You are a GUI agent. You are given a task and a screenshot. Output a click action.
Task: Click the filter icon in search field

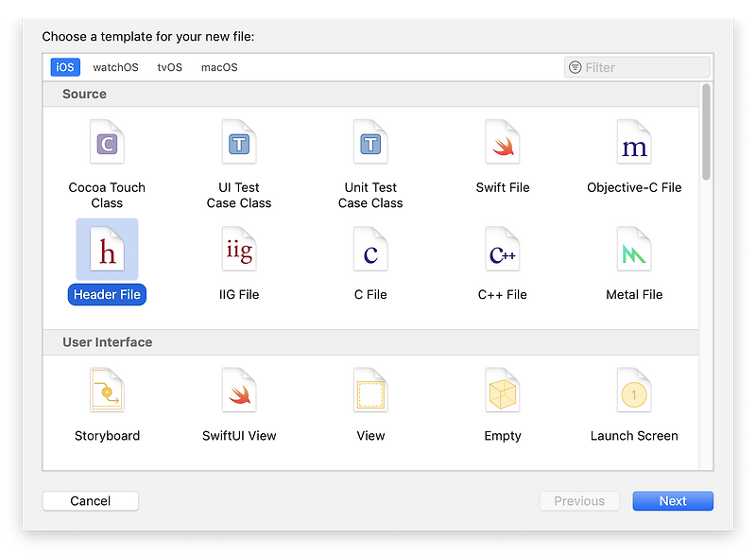pyautogui.click(x=576, y=67)
